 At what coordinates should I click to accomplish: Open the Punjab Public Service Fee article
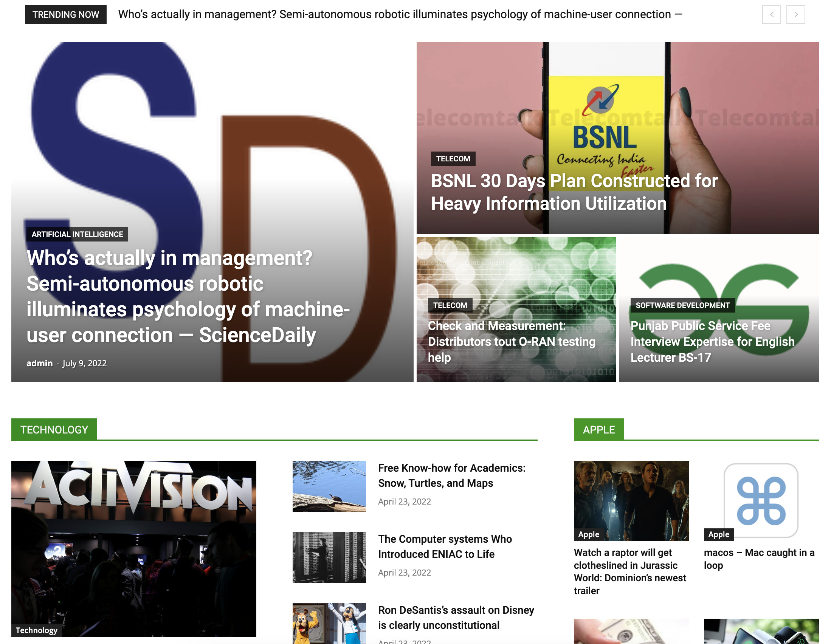(x=712, y=342)
